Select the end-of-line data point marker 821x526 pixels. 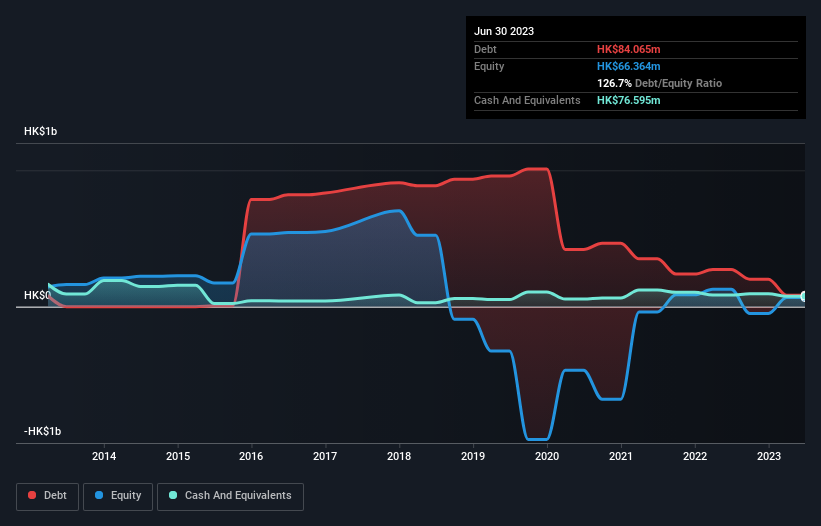pyautogui.click(x=804, y=296)
